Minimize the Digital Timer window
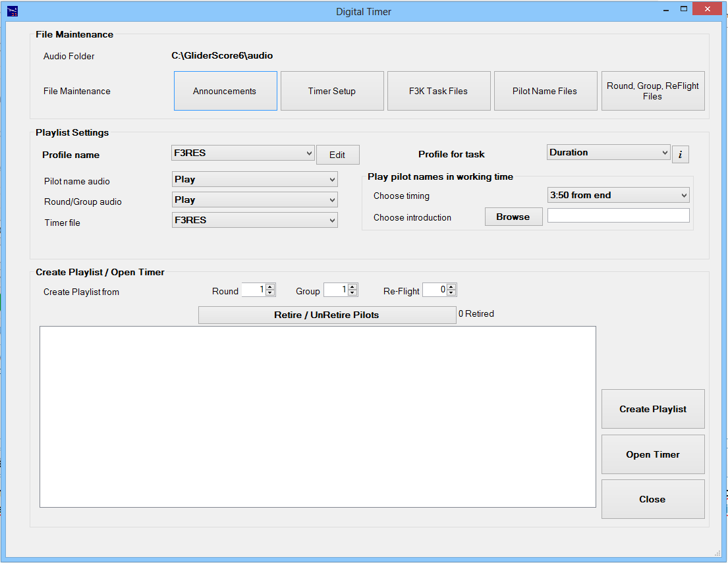This screenshot has height=563, width=728. point(666,10)
